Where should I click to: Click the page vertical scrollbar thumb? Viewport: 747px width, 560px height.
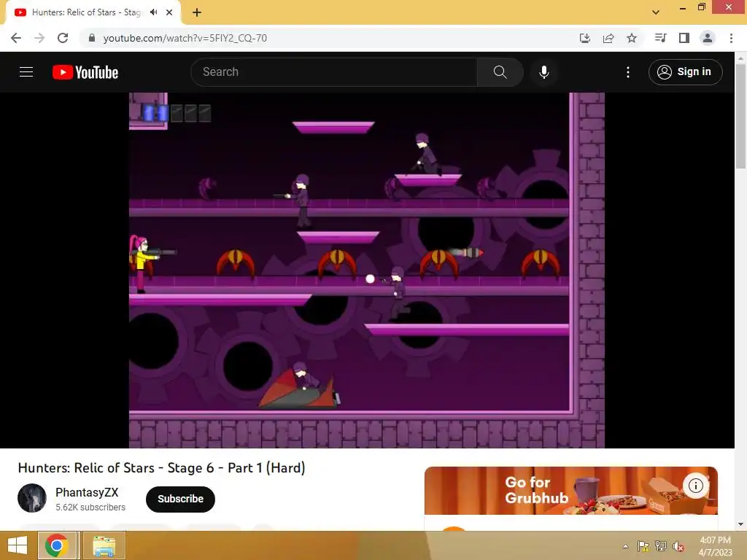(x=740, y=116)
